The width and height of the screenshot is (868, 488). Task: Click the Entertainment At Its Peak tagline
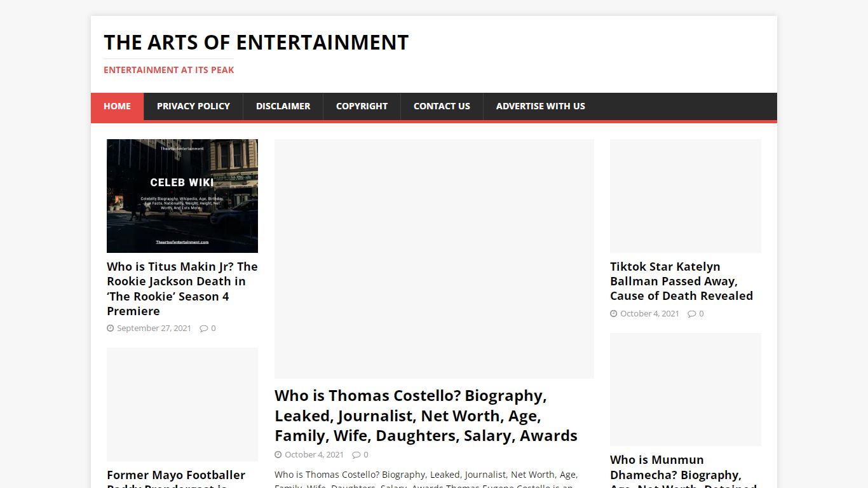(169, 70)
